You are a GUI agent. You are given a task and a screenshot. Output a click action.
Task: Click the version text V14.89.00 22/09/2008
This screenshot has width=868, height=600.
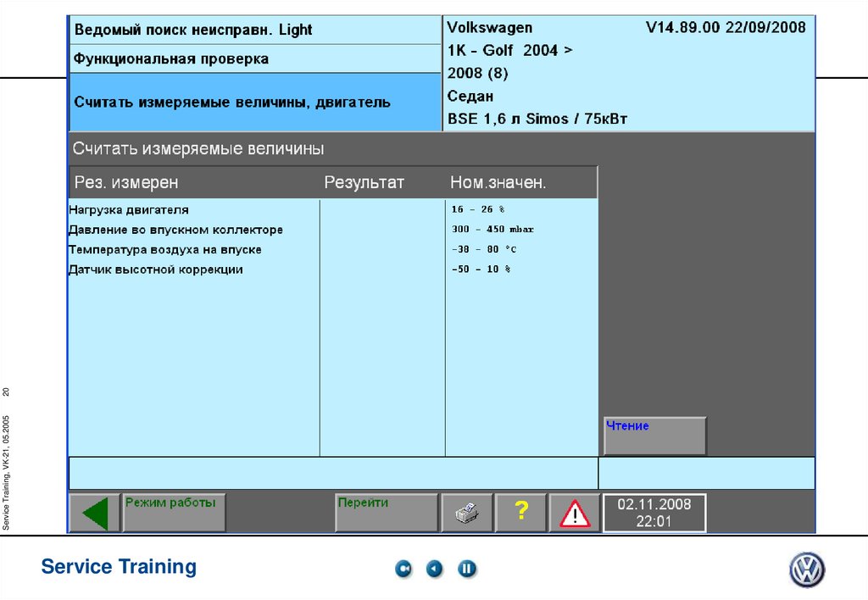click(x=726, y=27)
